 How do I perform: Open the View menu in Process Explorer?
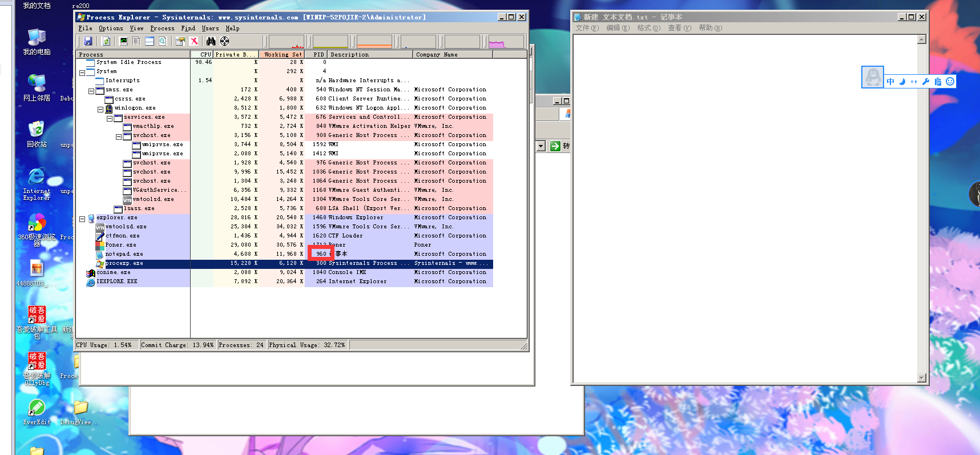coord(137,28)
